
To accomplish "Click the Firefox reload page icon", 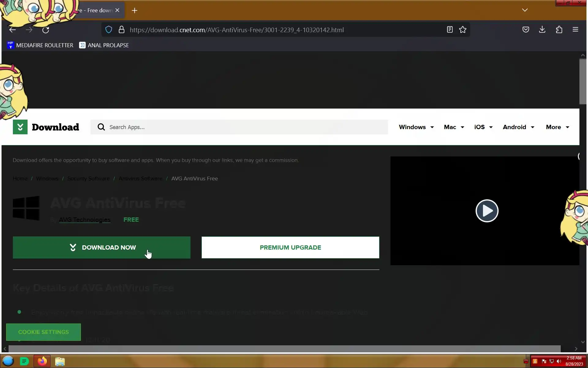I will [x=46, y=30].
